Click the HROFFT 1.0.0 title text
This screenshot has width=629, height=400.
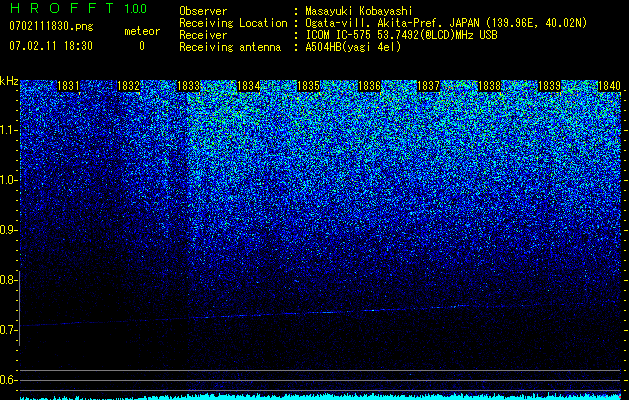(x=78, y=8)
